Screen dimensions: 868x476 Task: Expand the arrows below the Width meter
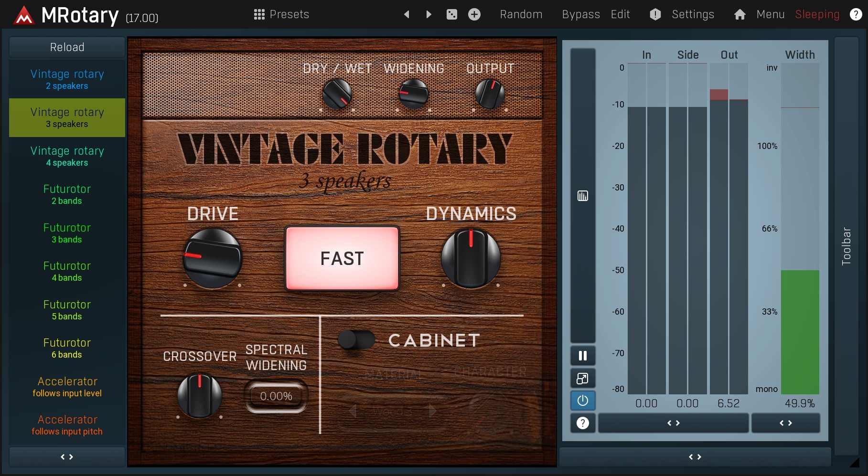[x=785, y=423]
